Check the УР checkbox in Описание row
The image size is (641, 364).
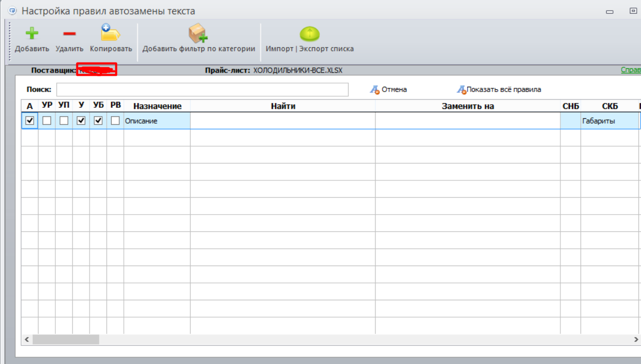[47, 120]
